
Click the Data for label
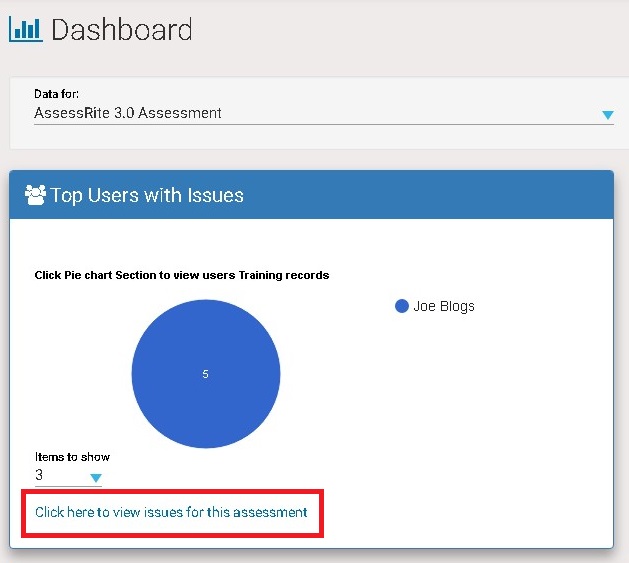[56, 94]
